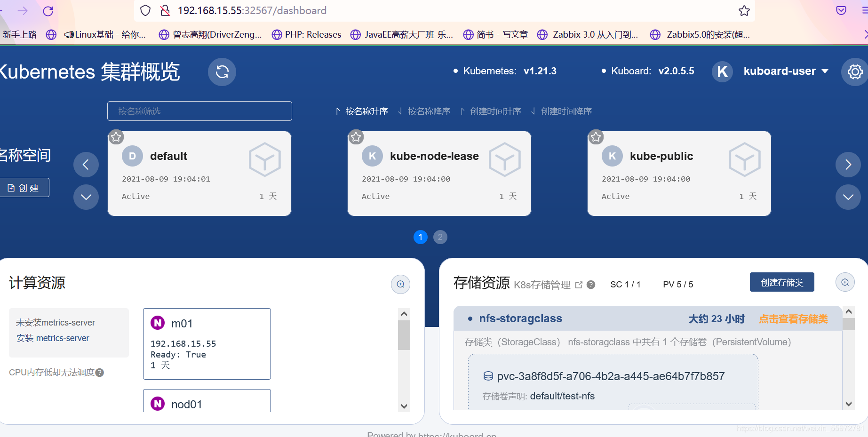Refresh the Kubernetes cluster overview

222,72
